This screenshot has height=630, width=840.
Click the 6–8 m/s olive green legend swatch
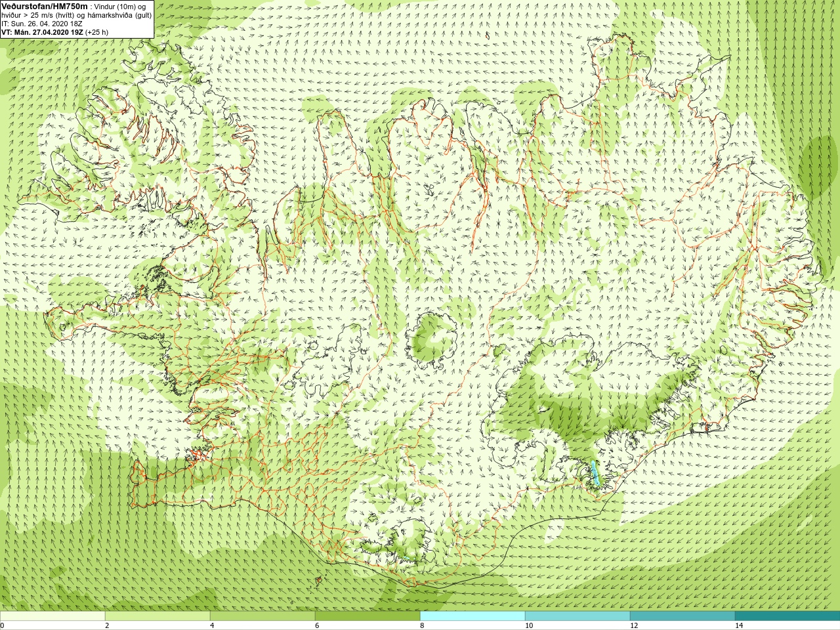coord(367,616)
